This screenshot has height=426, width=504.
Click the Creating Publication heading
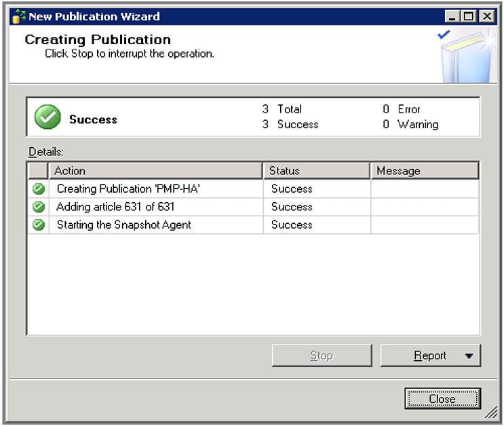[x=98, y=39]
